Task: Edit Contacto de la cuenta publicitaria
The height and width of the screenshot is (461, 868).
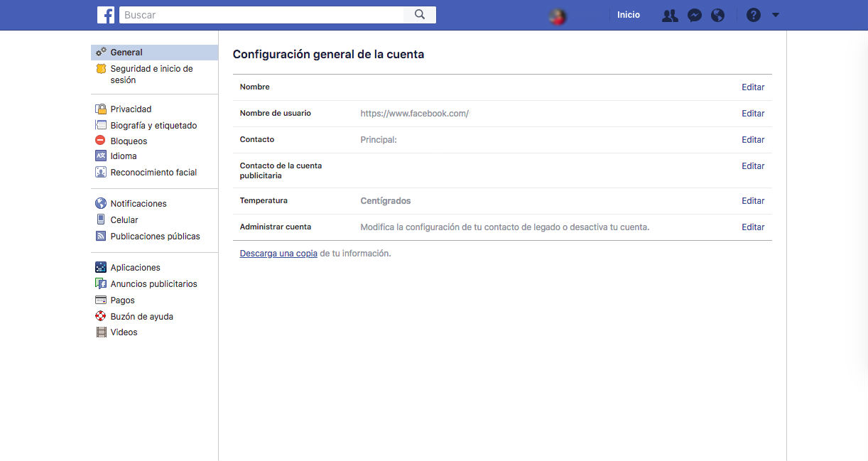Action: pos(753,166)
